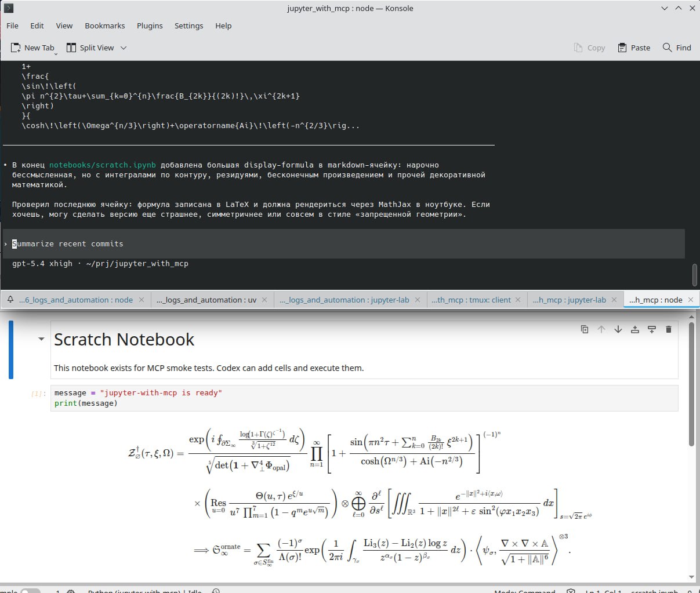The height and width of the screenshot is (593, 700).
Task: Open the New Tab dropdown arrow
Action: [x=56, y=53]
